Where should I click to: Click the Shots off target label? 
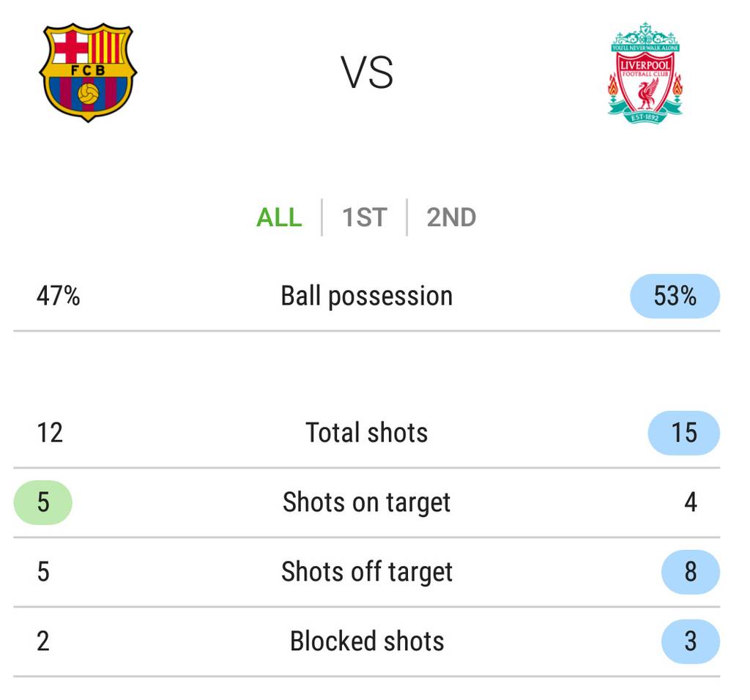point(367,572)
